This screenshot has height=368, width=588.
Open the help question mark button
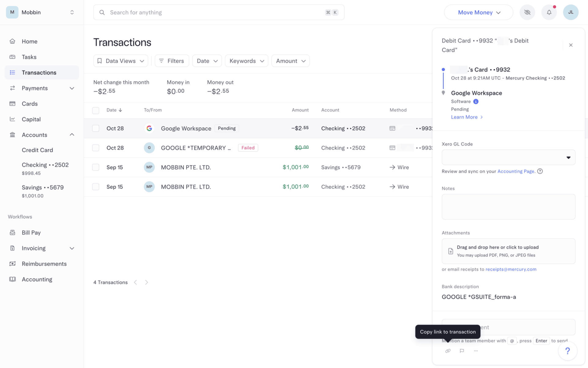[x=567, y=351]
